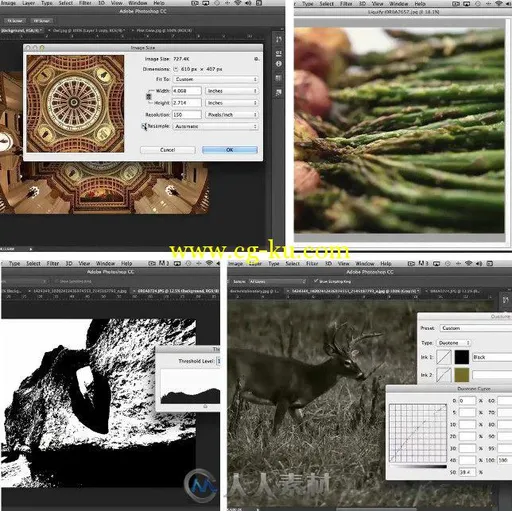Open the Width units Inches dropdown
512x511 pixels.
pos(232,91)
